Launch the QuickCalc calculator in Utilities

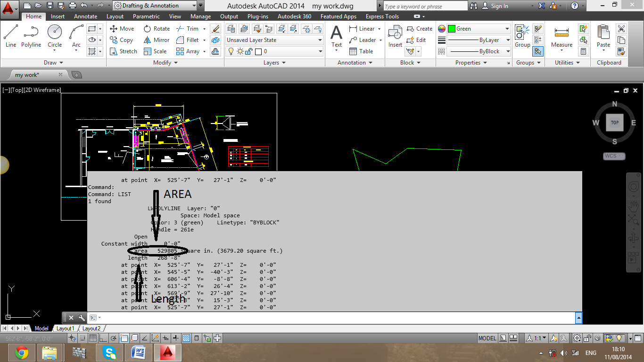[x=584, y=51]
